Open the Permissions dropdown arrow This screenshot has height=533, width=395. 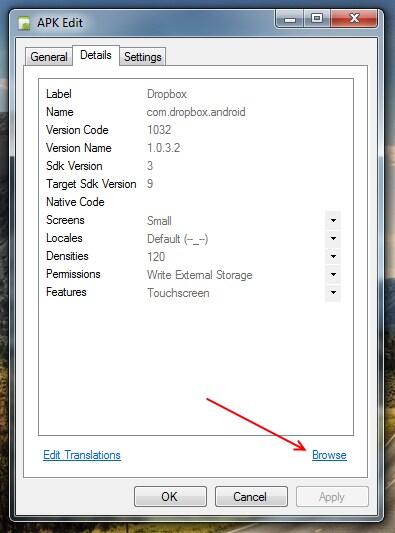click(333, 274)
